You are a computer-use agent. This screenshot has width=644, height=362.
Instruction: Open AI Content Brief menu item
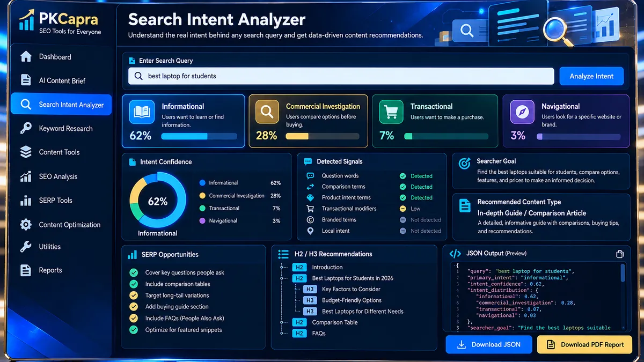coord(61,80)
